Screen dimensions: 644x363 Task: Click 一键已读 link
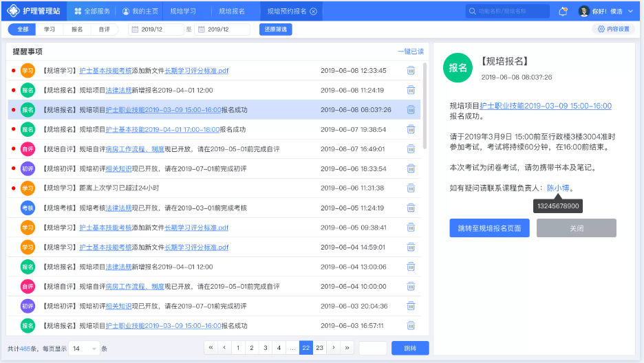click(411, 52)
